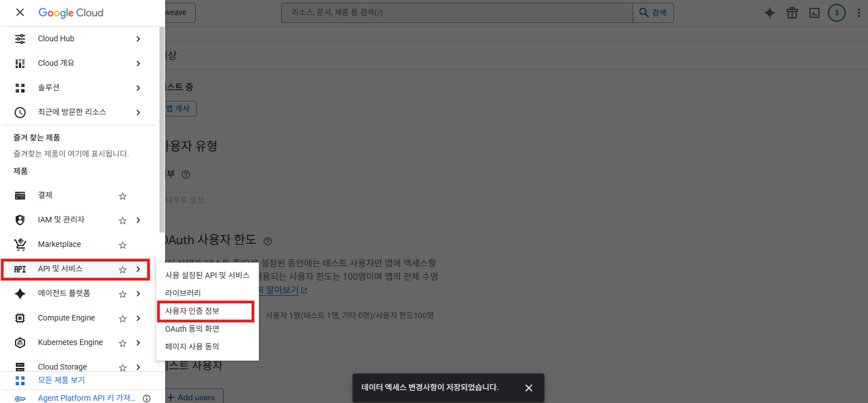
Task: Click the Cloud Storage icon
Action: (20, 367)
